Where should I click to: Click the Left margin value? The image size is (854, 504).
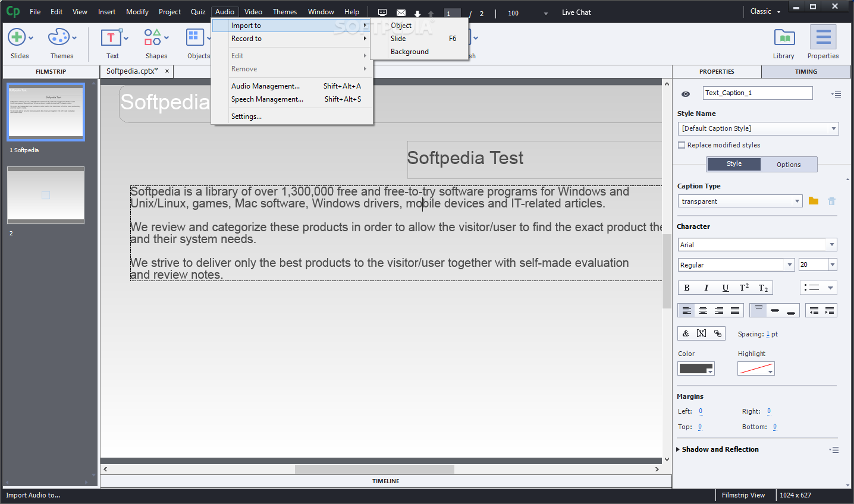[x=701, y=411]
